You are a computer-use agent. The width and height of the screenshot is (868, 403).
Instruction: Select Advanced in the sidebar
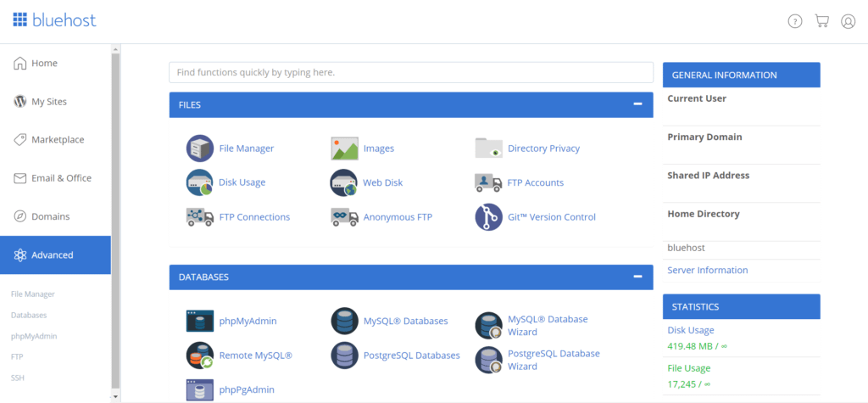55,255
